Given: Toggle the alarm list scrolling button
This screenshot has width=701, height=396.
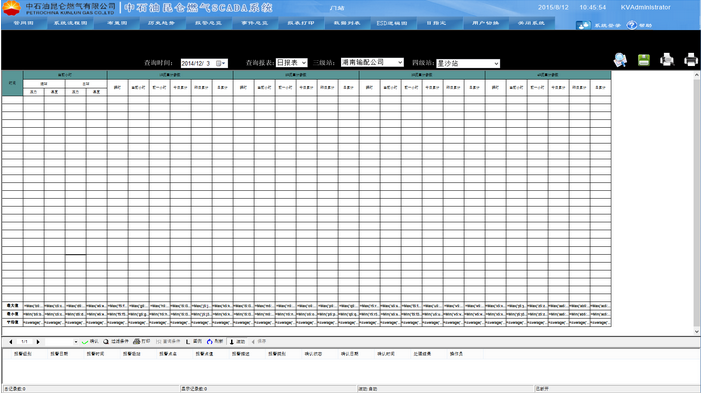Looking at the screenshot, I should point(237,341).
